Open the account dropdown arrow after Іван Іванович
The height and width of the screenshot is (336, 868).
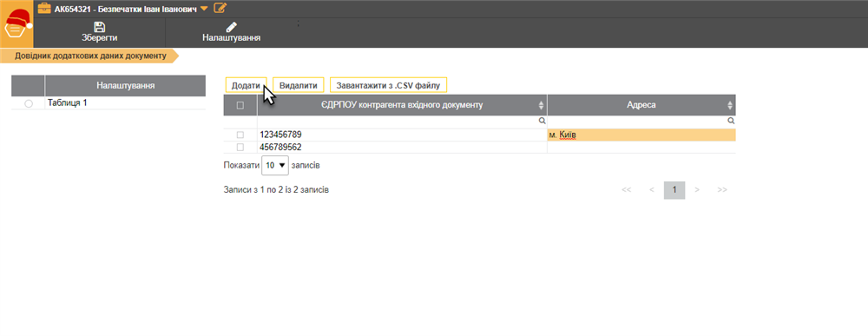204,9
